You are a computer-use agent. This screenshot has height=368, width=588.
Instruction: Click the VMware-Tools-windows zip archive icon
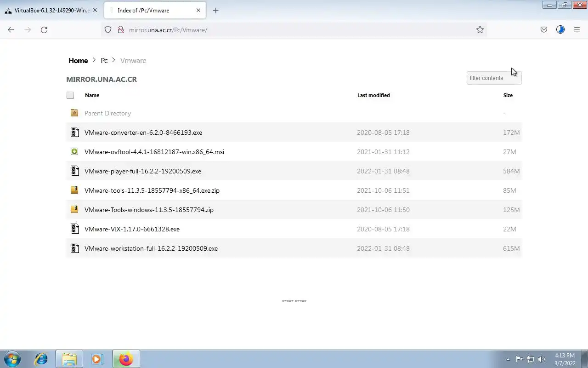pyautogui.click(x=74, y=209)
